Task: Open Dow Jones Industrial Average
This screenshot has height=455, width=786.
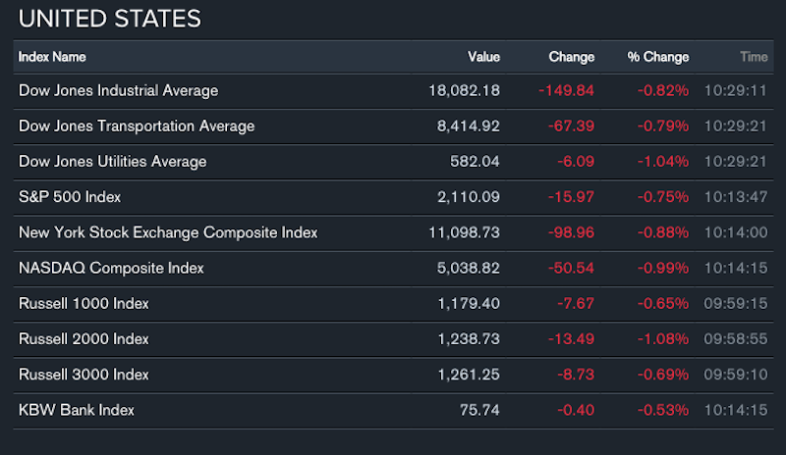Action: click(x=118, y=91)
